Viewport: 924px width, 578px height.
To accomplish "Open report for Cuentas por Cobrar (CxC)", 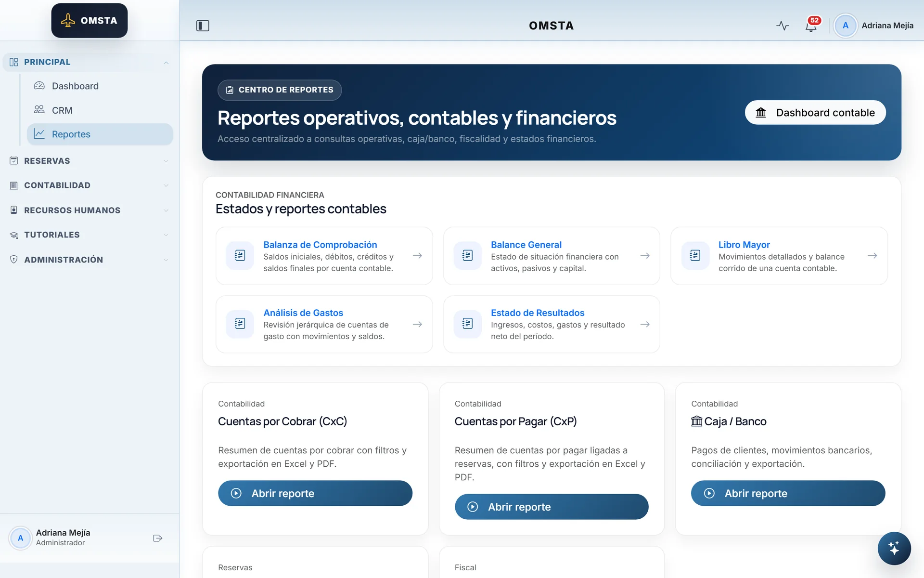I will [x=315, y=493].
